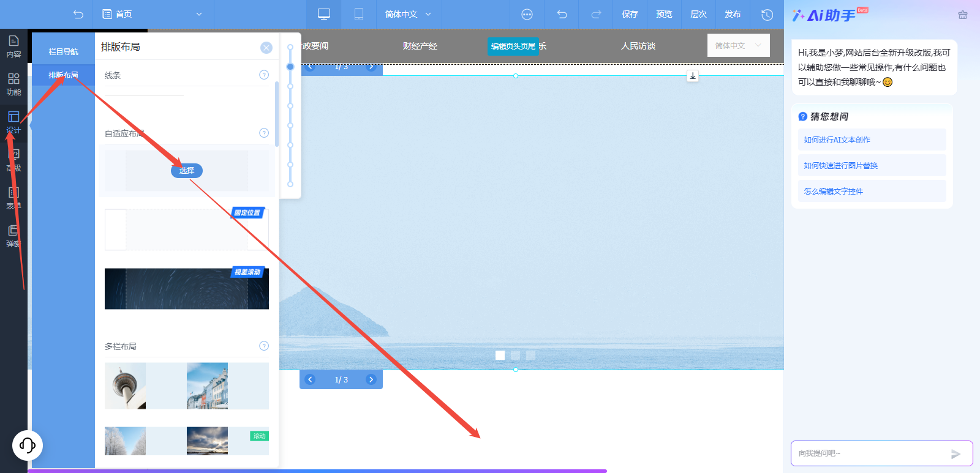Click the banner top-edge handle

coord(516,76)
